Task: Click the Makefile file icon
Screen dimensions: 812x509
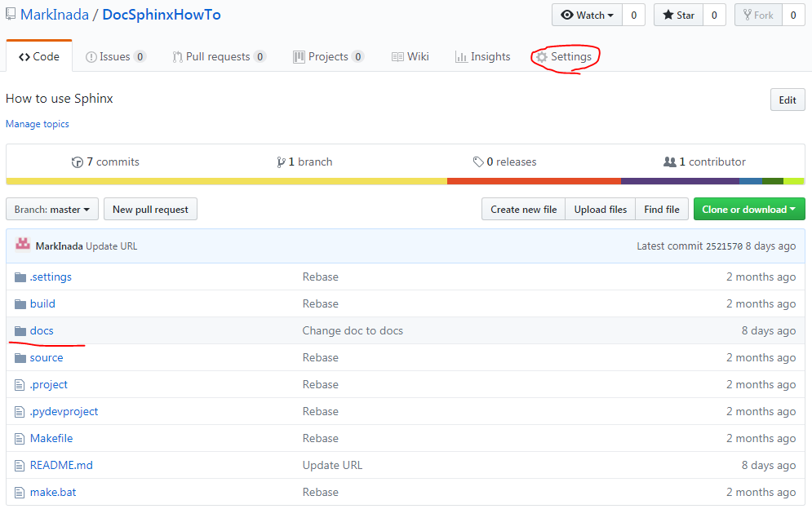Action: pos(20,439)
